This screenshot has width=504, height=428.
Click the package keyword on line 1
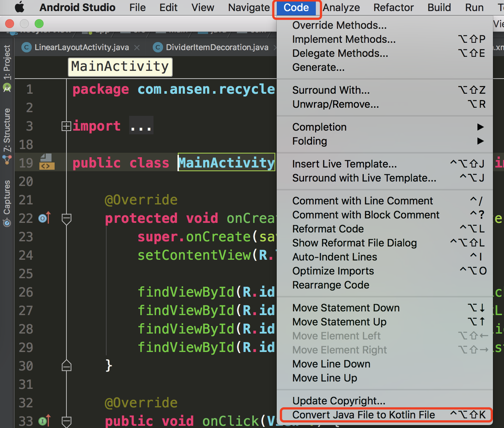[x=101, y=89]
